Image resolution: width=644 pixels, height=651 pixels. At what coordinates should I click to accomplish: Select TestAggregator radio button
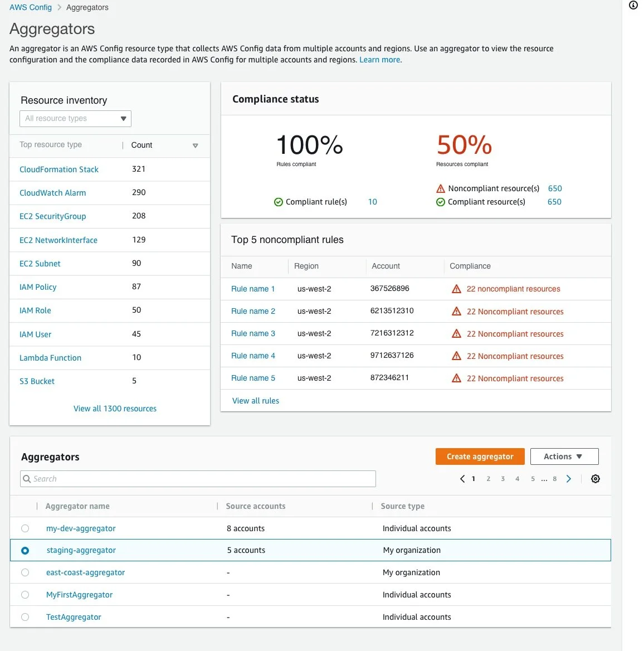point(25,617)
